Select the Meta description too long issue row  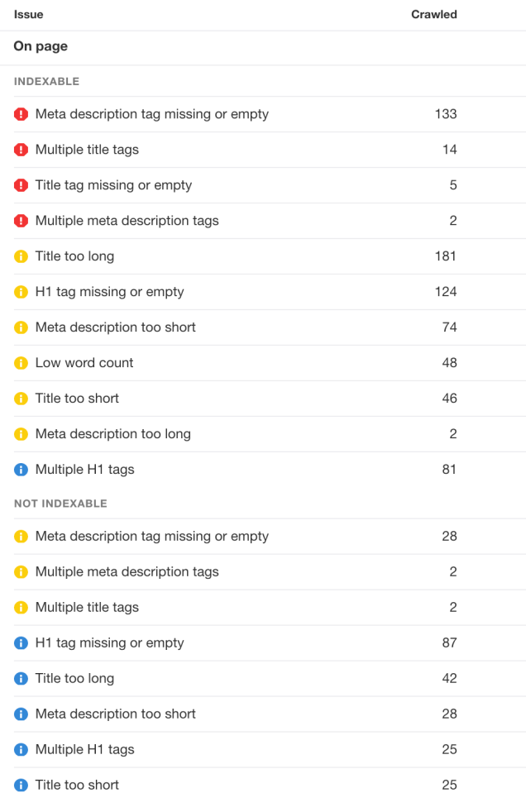pyautogui.click(x=112, y=433)
